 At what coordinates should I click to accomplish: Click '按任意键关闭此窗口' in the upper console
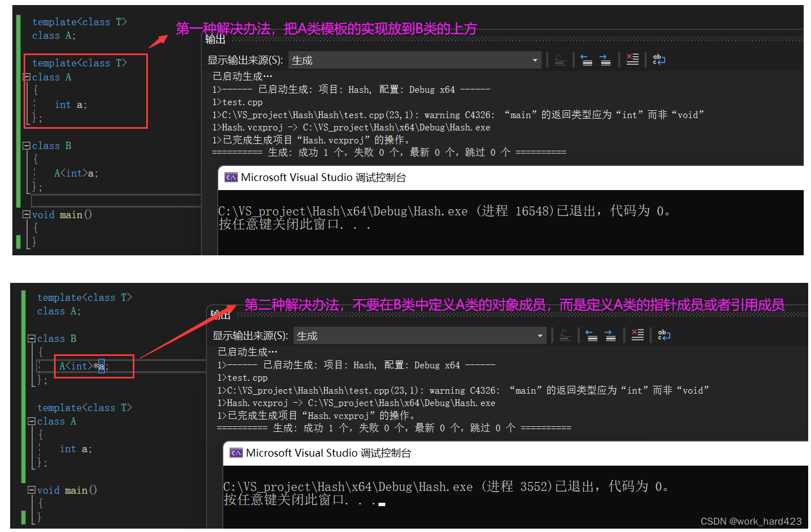click(x=295, y=224)
